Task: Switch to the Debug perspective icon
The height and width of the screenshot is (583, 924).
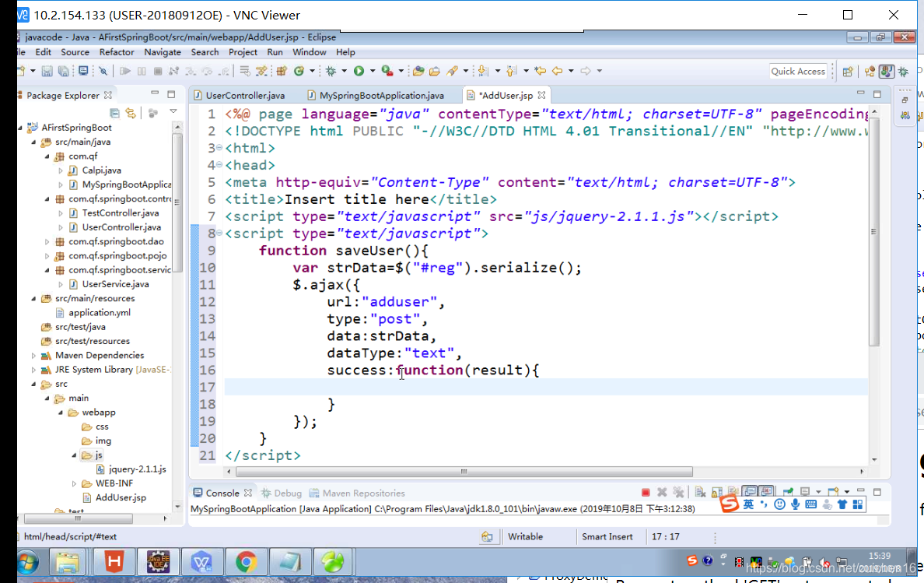Action: coord(903,72)
